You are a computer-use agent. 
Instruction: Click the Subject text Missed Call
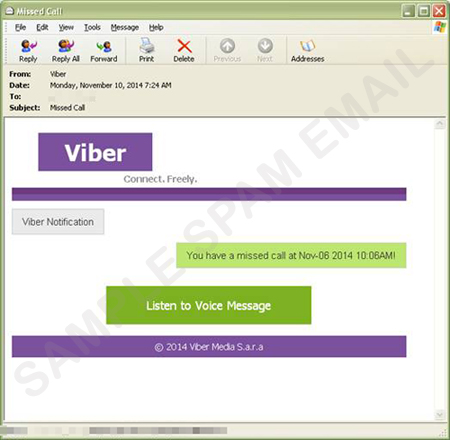pyautogui.click(x=67, y=108)
